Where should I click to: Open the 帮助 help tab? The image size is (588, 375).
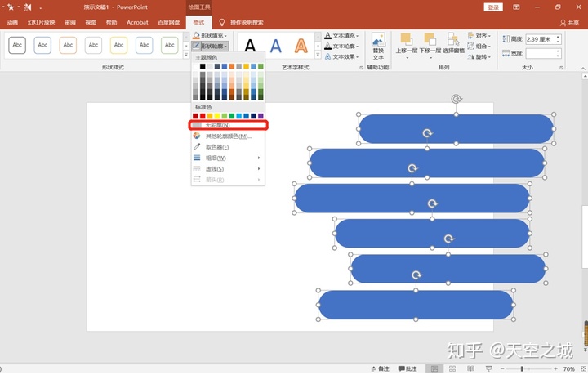tap(111, 23)
